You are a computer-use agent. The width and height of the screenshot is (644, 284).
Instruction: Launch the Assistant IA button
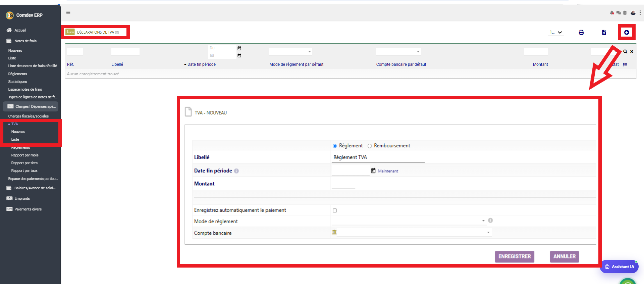619,267
